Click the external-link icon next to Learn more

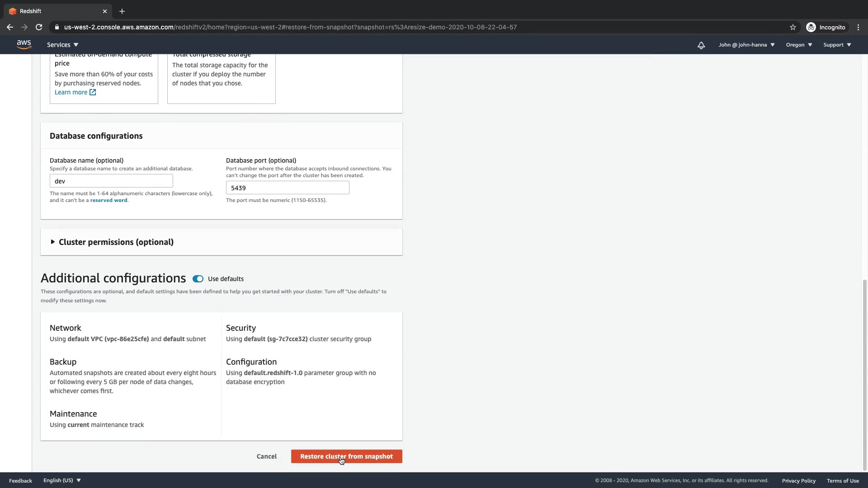[93, 92]
